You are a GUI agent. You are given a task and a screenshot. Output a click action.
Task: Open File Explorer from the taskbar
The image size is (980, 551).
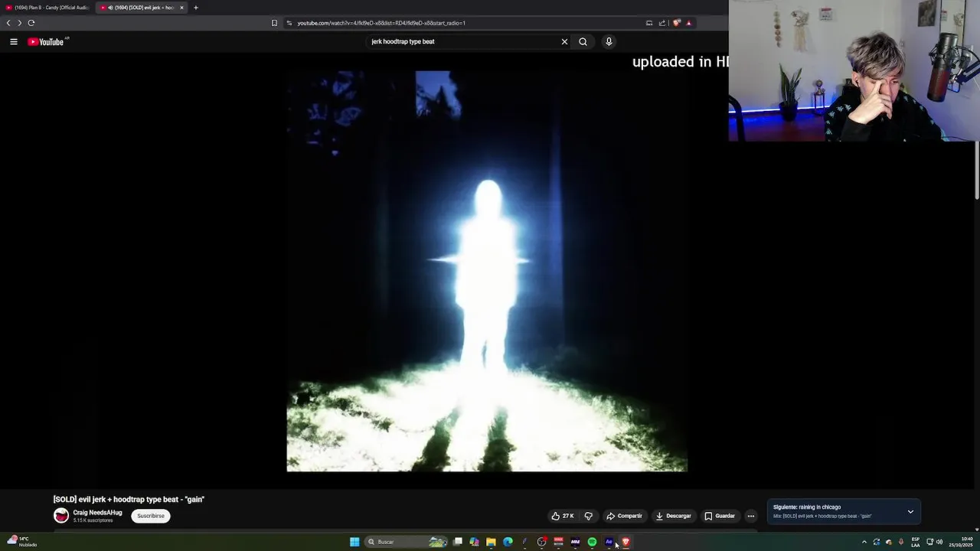coord(491,542)
